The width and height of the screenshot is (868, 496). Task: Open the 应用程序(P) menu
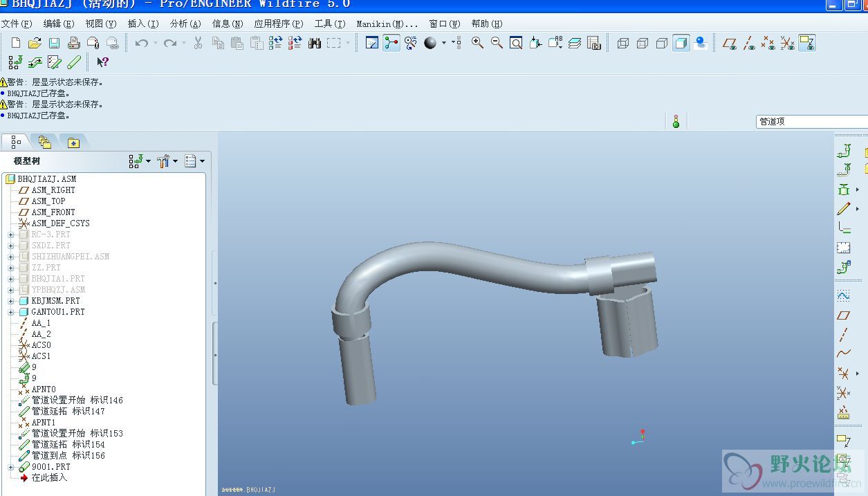click(x=279, y=24)
